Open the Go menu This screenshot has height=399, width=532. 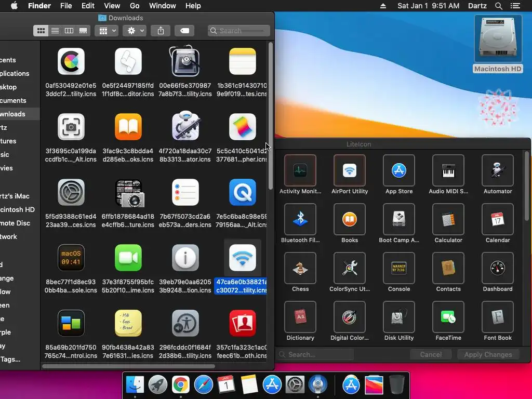tap(135, 6)
